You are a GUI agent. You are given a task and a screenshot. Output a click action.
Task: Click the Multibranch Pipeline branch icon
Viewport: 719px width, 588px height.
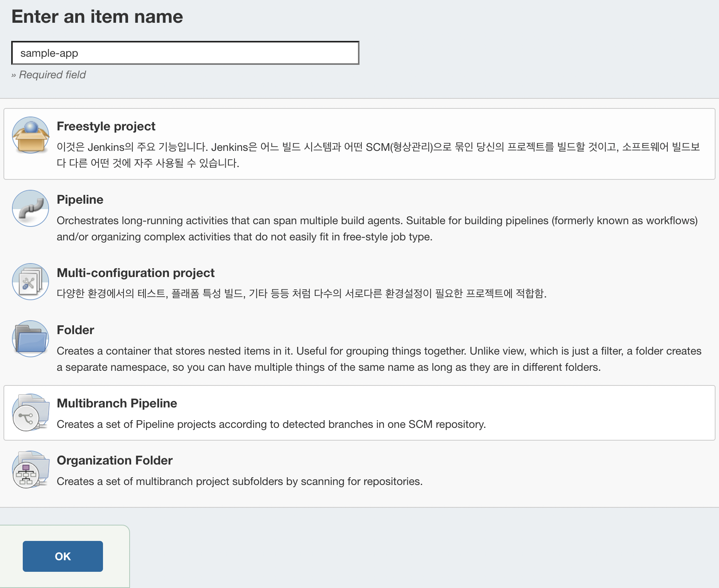click(x=30, y=412)
